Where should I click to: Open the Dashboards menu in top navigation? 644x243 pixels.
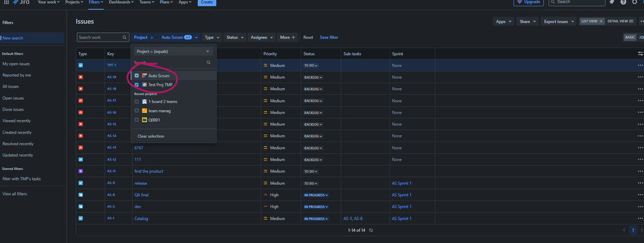(x=121, y=2)
